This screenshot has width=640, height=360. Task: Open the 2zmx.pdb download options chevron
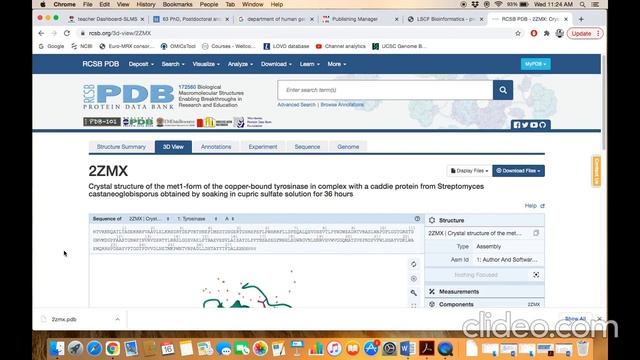tap(118, 320)
